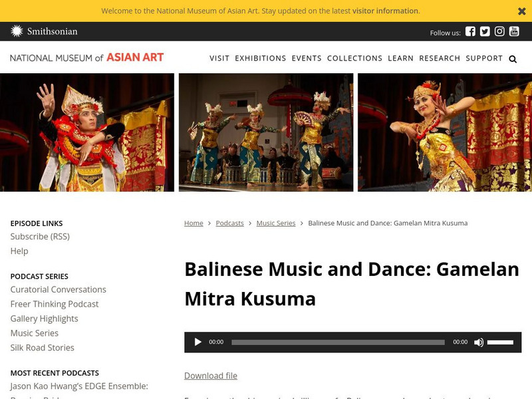Image resolution: width=532 pixels, height=399 pixels.
Task: Play the Gamelan Mitra Kusuma audio
Action: point(198,342)
